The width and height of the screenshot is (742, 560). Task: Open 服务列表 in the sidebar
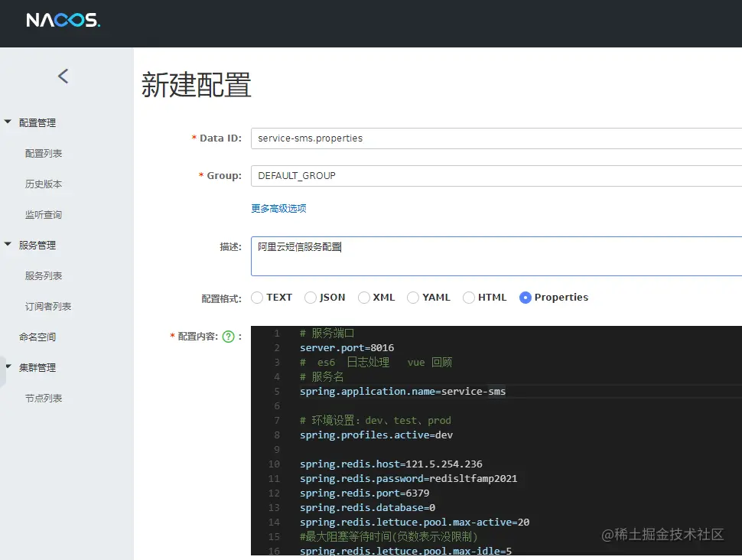pos(44,276)
